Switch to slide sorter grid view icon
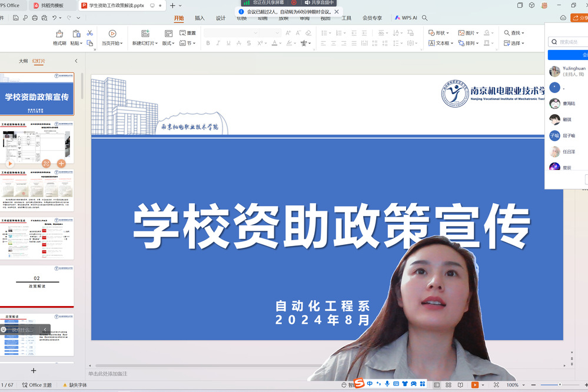 (x=449, y=385)
